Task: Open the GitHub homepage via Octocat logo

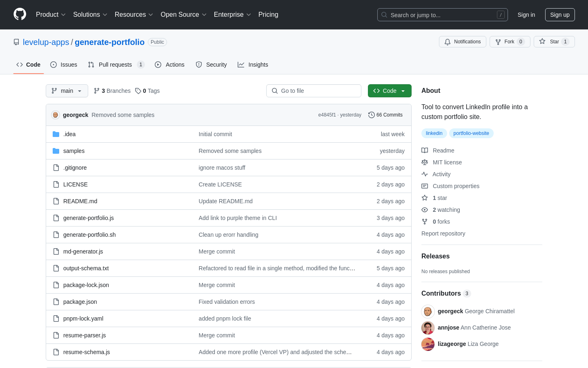Action: click(20, 14)
